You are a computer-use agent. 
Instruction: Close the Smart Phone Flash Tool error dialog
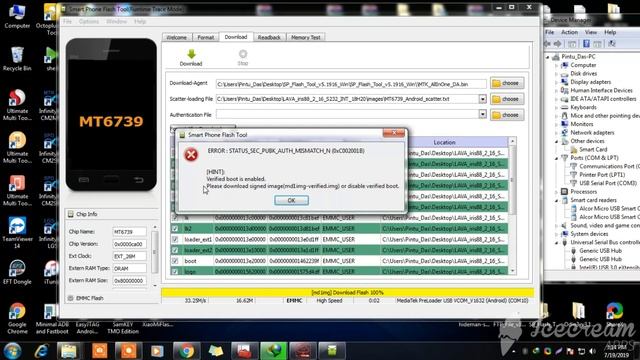393,133
